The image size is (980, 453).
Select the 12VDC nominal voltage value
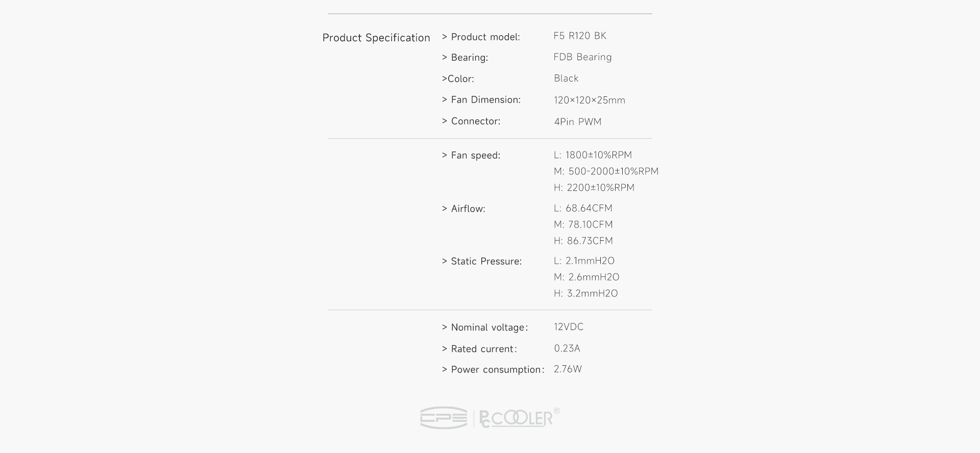pyautogui.click(x=569, y=327)
